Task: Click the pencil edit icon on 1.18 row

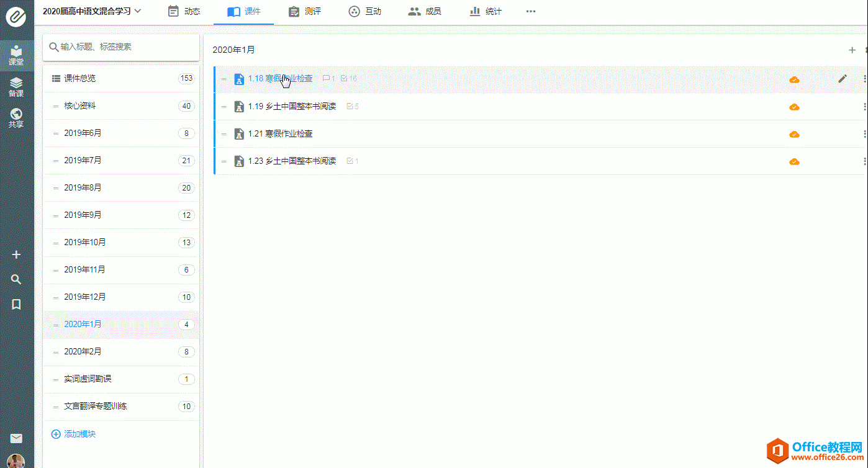Action: [x=842, y=79]
